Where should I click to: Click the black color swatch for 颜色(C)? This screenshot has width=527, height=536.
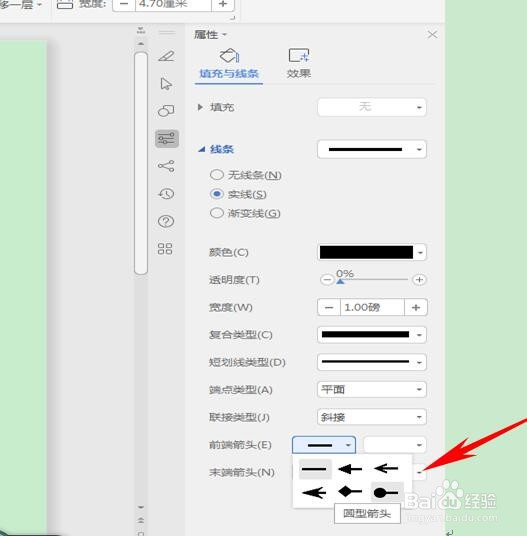tap(366, 252)
